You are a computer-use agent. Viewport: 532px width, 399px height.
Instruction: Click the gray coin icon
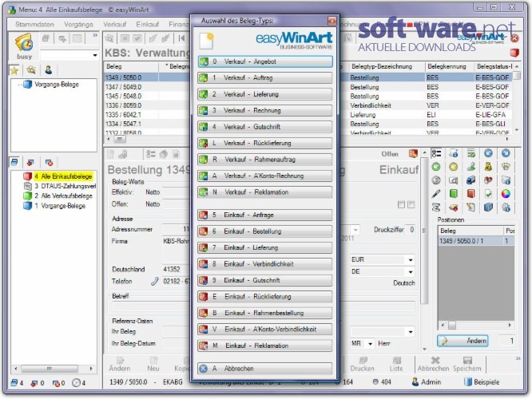click(436, 180)
